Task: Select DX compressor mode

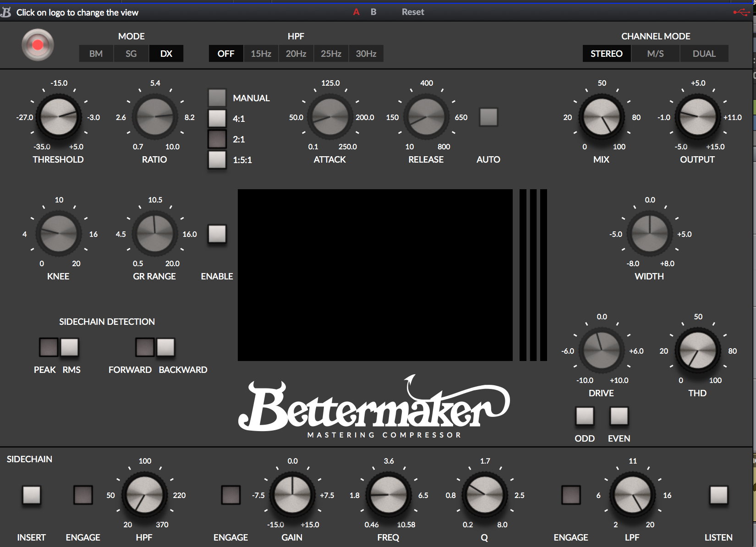Action: pos(166,54)
